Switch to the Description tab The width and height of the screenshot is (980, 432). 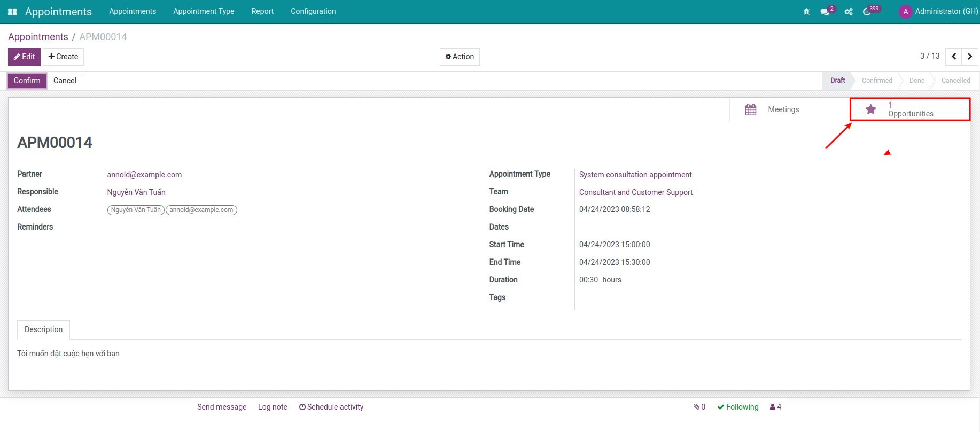coord(43,329)
